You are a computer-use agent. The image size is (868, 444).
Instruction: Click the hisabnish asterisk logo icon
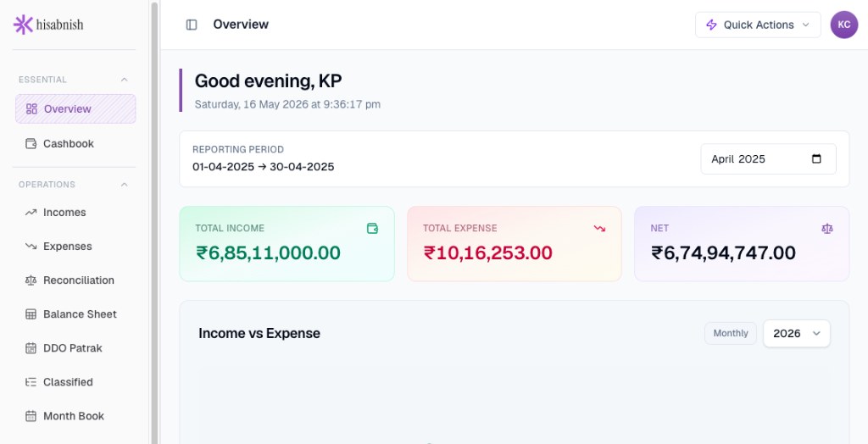point(23,25)
